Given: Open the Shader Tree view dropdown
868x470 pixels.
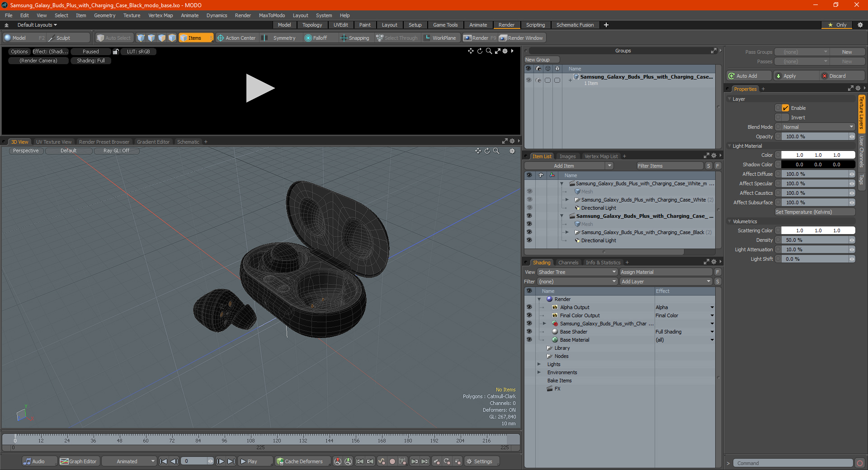Looking at the screenshot, I should click(577, 272).
